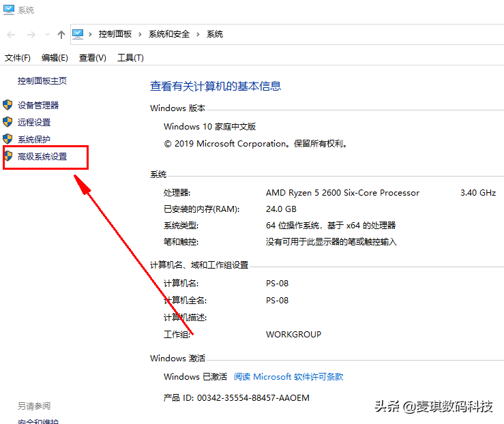The width and height of the screenshot is (504, 424).
Task: Click shield icon beside 系统保护
Action: coord(8,139)
